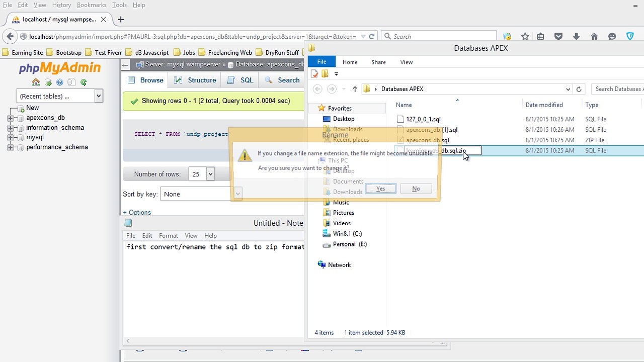Expand the apexcons_db database tree

coord(10,118)
